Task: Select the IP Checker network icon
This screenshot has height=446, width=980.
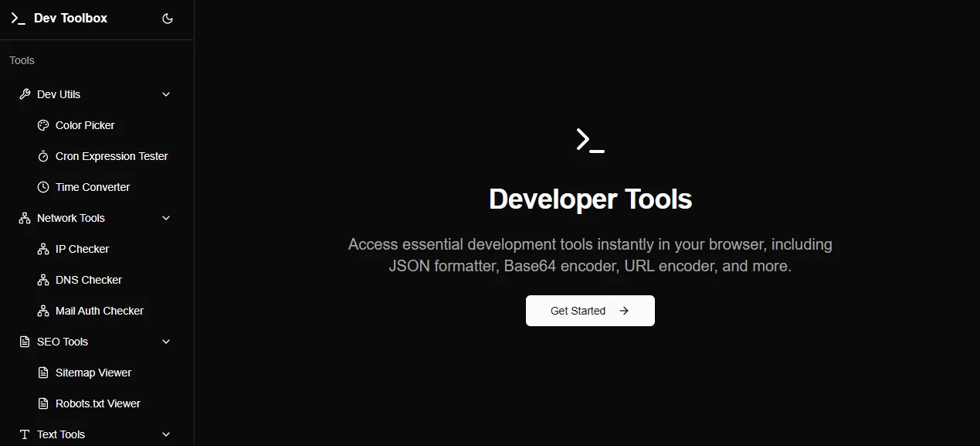Action: pyautogui.click(x=43, y=248)
